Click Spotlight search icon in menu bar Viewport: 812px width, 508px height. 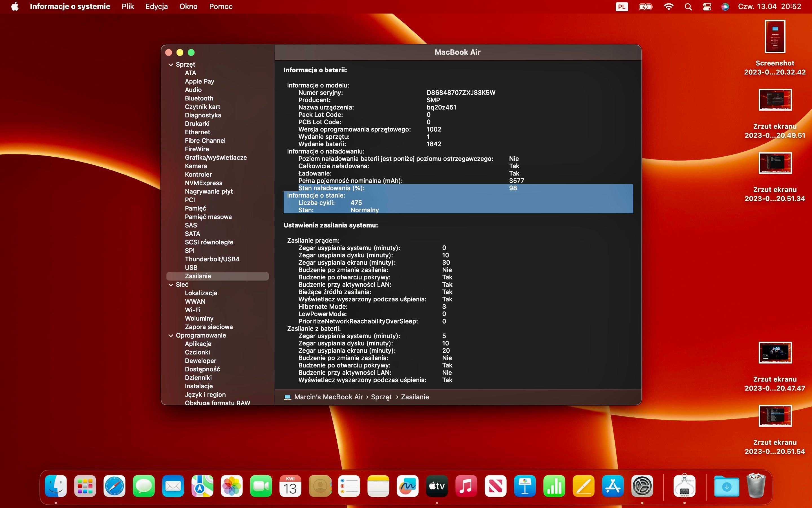click(x=688, y=6)
